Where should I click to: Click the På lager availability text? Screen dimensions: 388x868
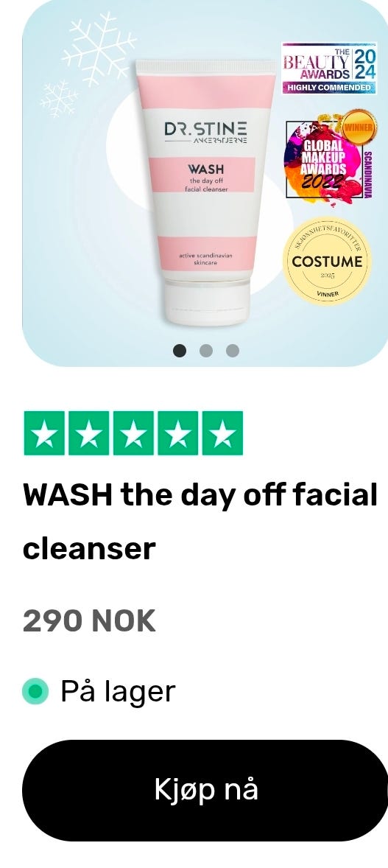(118, 691)
